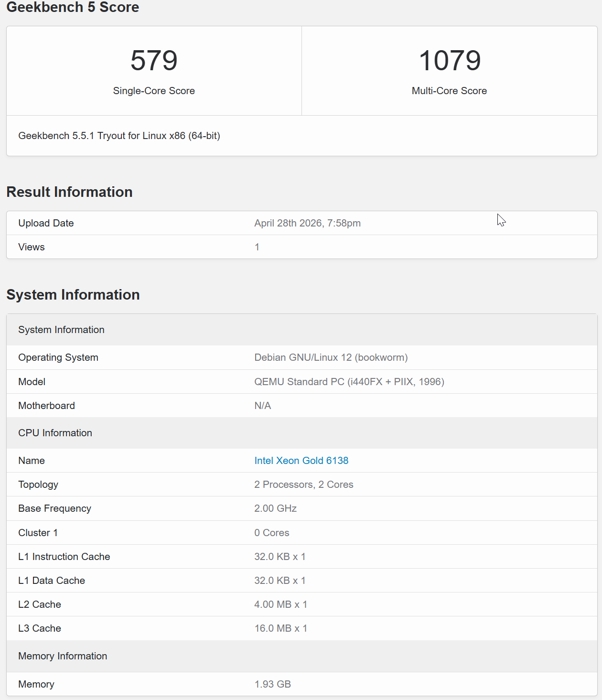
Task: Select the Debian GNU/Linux 12 (bookworm) value
Action: 331,357
